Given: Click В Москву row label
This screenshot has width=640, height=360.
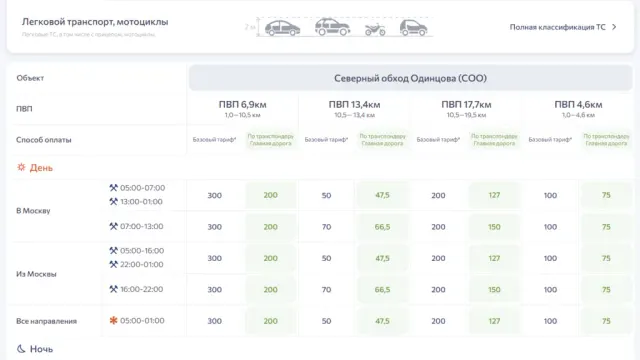Looking at the screenshot, I should tap(33, 211).
